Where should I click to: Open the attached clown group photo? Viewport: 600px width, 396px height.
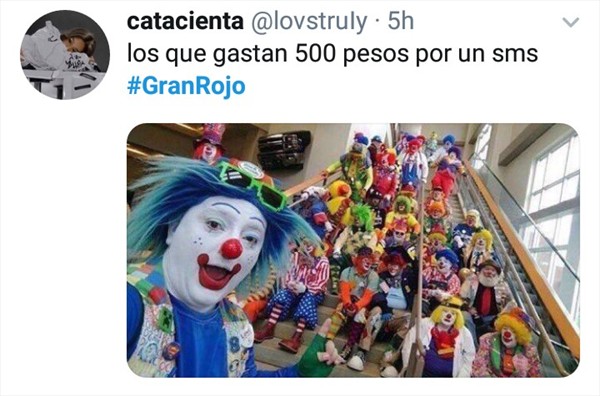tap(353, 250)
